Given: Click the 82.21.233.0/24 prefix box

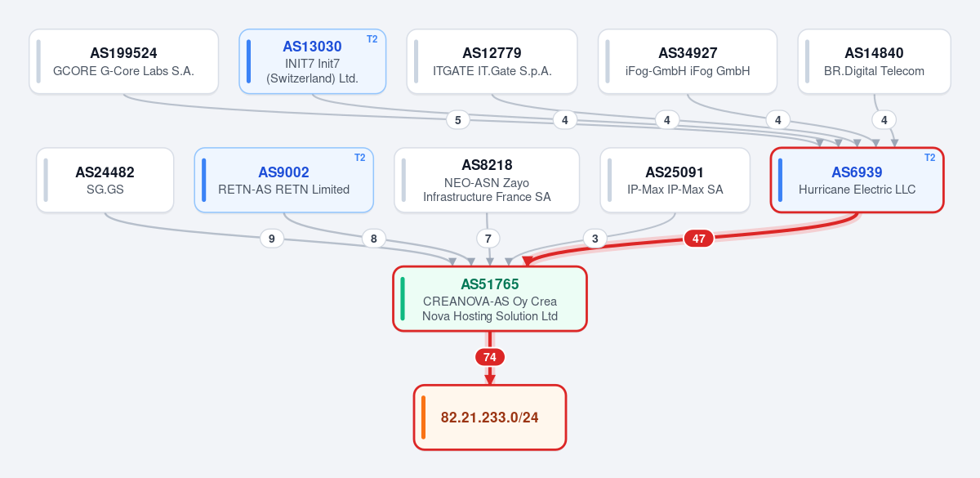Looking at the screenshot, I should (490, 418).
